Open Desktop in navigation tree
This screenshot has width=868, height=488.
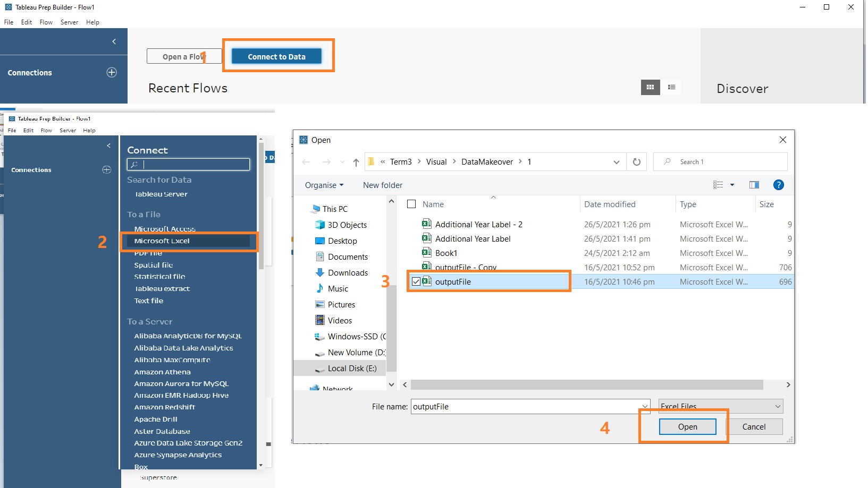pos(342,241)
